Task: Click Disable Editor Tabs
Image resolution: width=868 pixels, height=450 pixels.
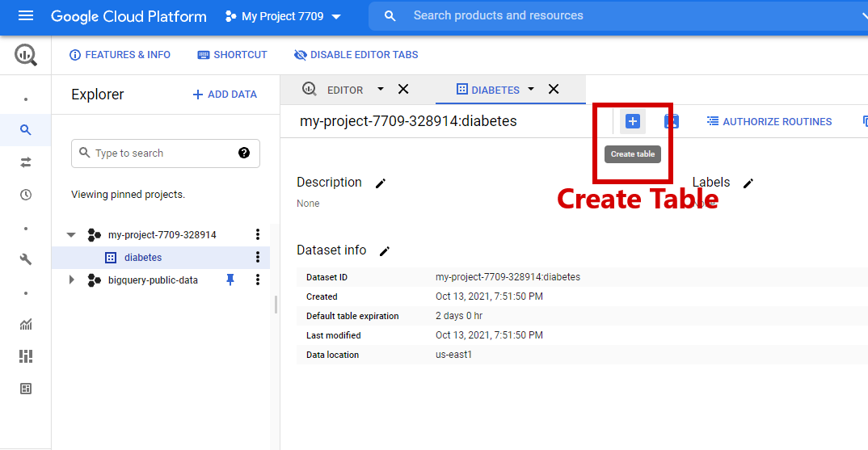Action: 356,55
